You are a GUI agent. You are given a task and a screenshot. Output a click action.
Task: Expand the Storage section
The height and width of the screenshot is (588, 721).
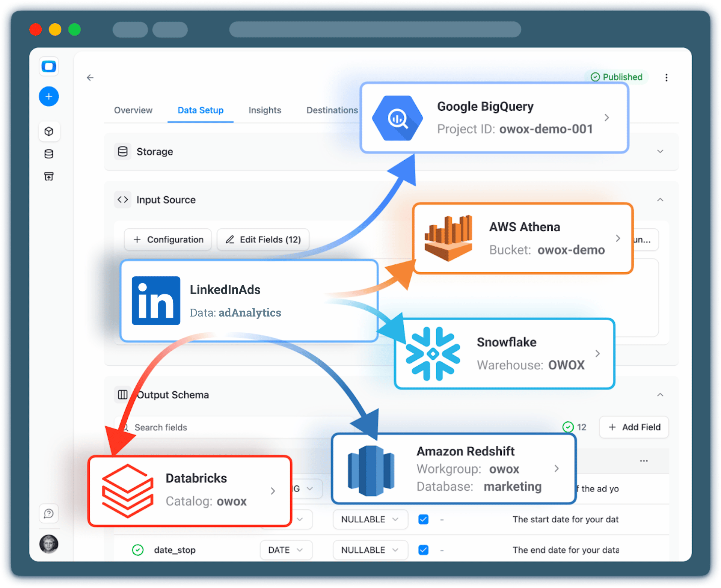[x=660, y=151]
